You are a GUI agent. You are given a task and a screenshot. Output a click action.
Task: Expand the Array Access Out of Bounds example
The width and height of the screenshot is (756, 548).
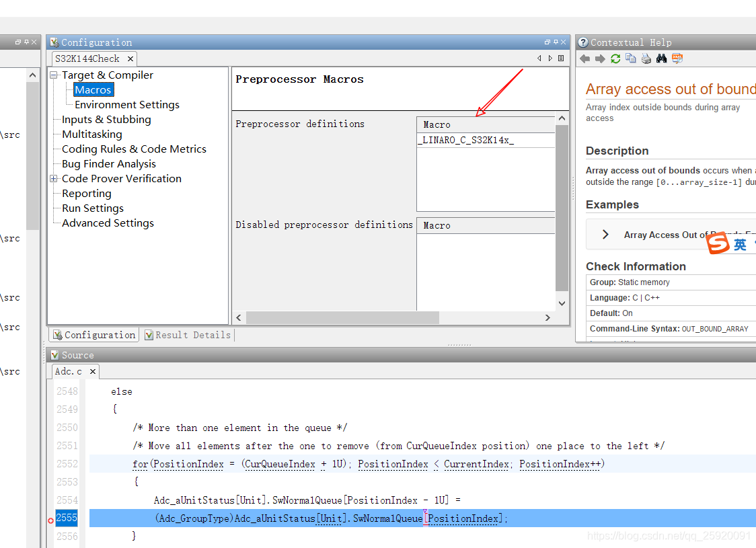click(605, 235)
